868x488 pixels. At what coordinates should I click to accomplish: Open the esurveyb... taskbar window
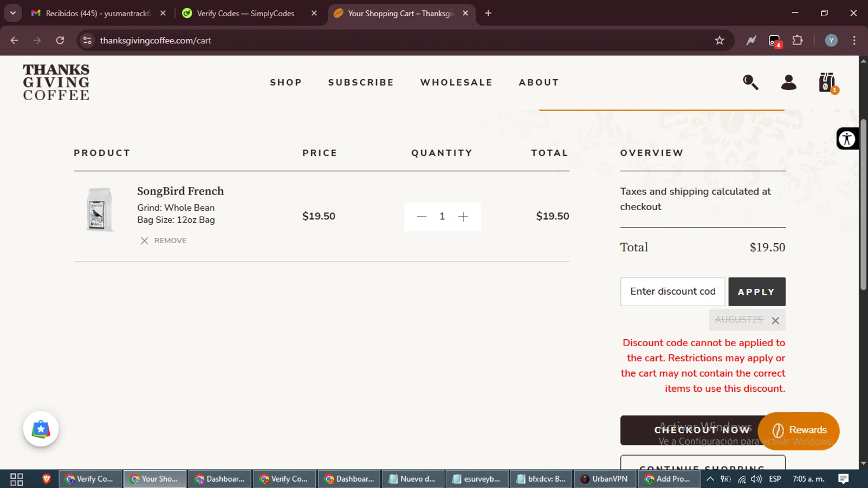click(x=477, y=479)
